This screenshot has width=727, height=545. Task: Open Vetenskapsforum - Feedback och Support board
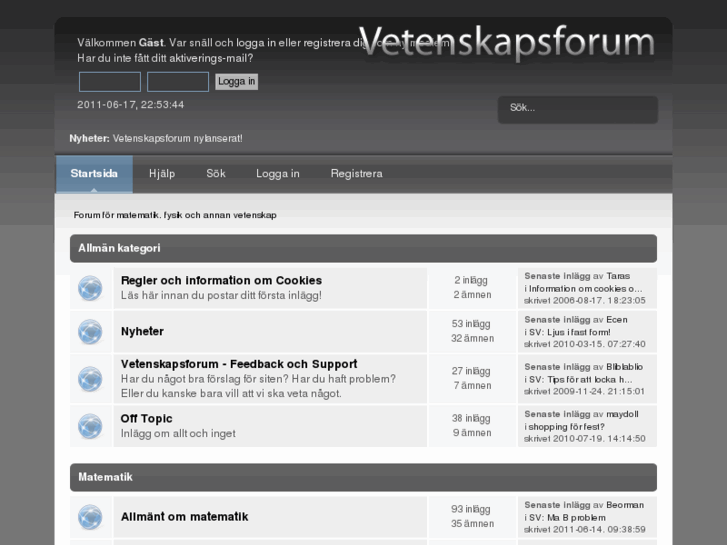(239, 364)
